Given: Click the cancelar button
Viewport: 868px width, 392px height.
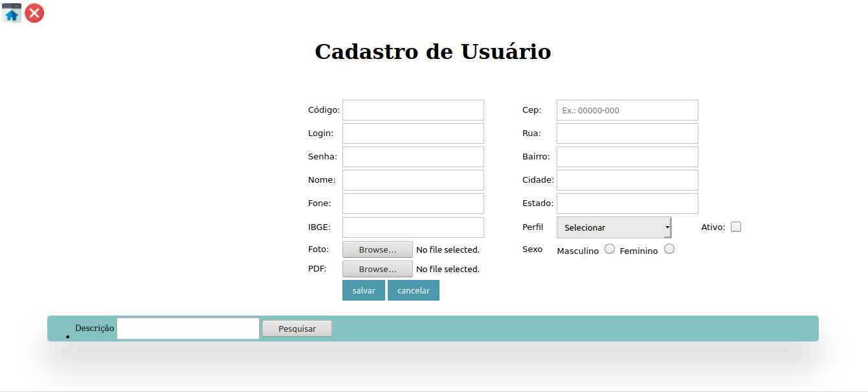Looking at the screenshot, I should (x=413, y=290).
